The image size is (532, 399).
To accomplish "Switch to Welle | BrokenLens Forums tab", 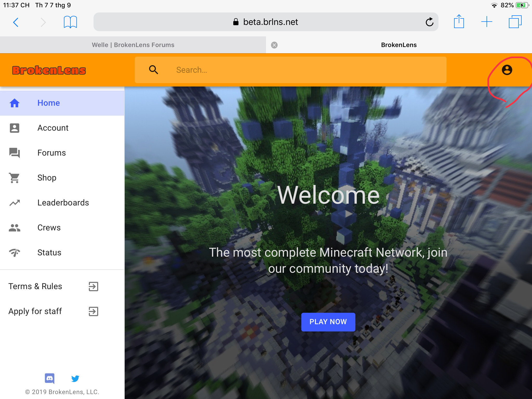I will (133, 45).
